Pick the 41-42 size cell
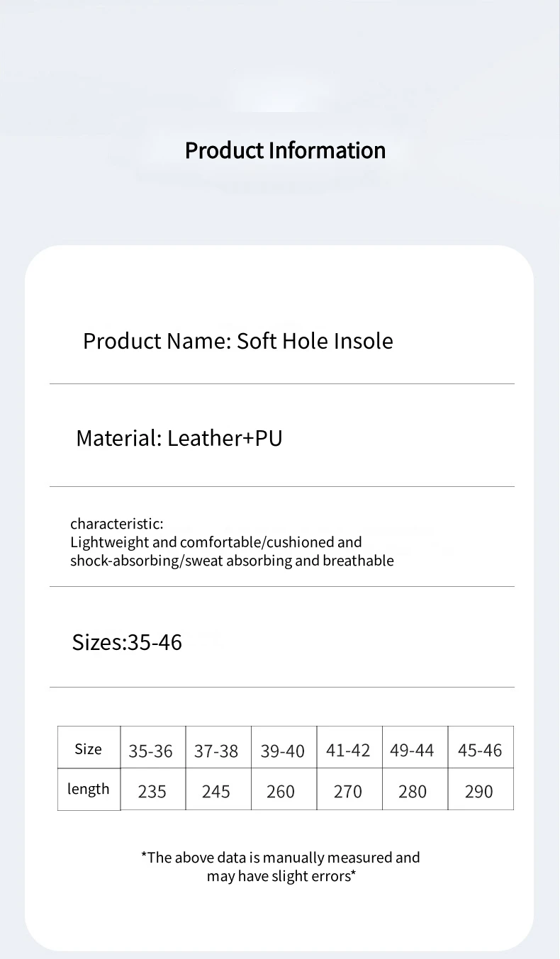 348,751
